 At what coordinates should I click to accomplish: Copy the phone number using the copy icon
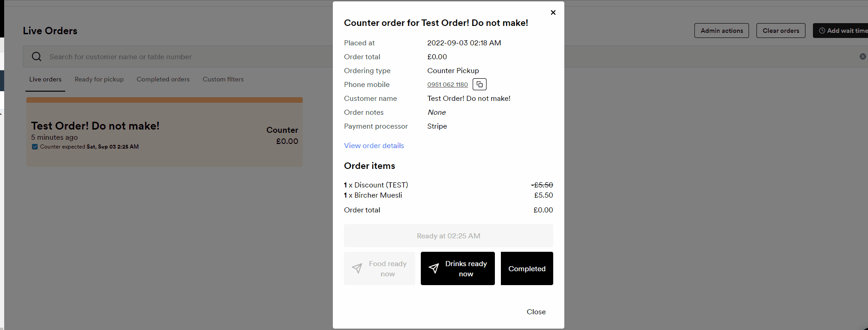point(479,84)
